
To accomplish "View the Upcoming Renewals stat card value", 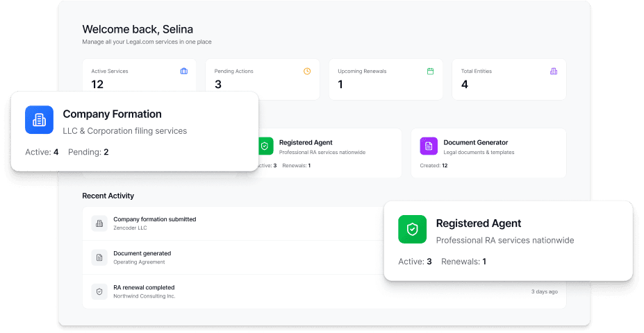I will (x=340, y=85).
